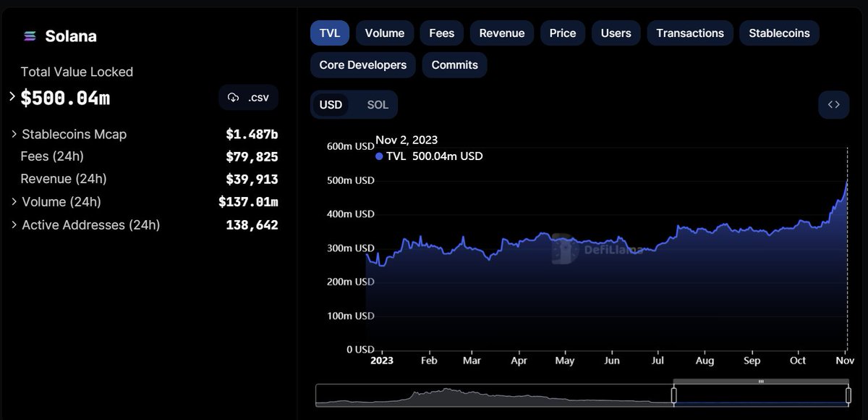This screenshot has width=868, height=420.
Task: Click the 300m USD y-axis label
Action: (350, 248)
